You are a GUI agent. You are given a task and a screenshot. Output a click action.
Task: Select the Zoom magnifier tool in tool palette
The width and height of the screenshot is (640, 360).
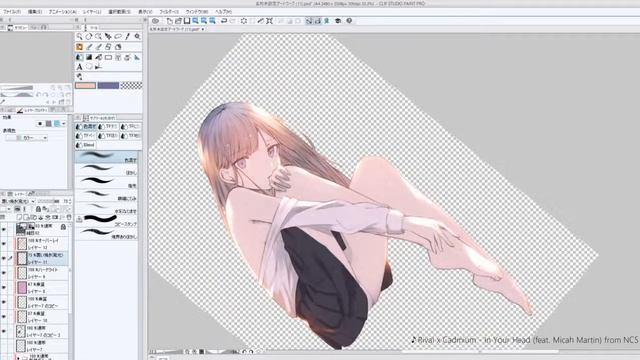[80, 37]
